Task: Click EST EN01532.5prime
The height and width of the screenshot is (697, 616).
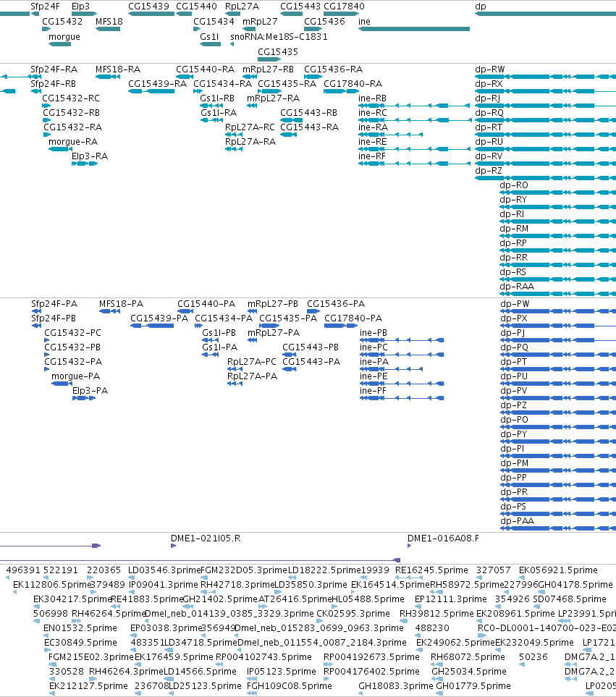Action: (80, 628)
